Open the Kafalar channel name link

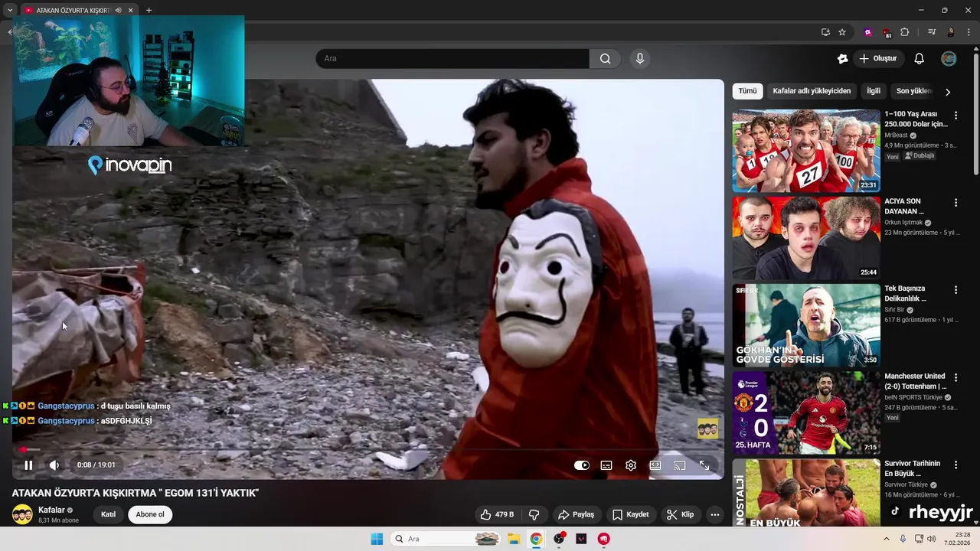51,510
